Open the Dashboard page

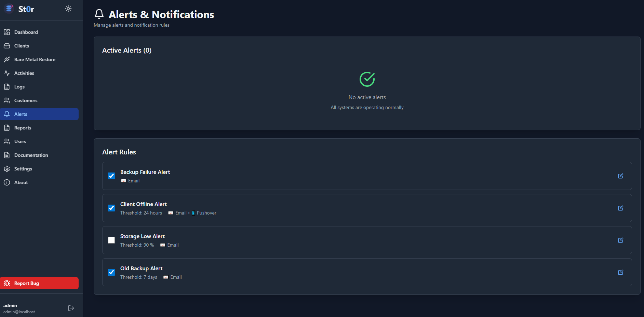pyautogui.click(x=26, y=32)
